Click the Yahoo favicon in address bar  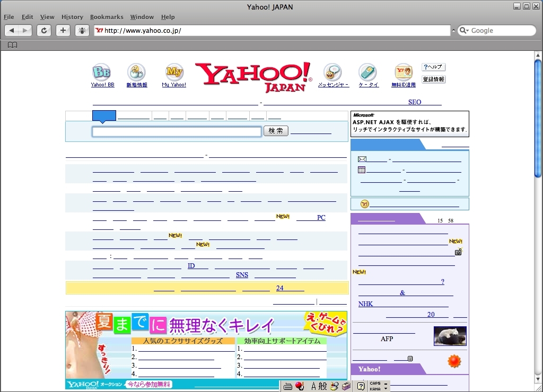coord(99,30)
